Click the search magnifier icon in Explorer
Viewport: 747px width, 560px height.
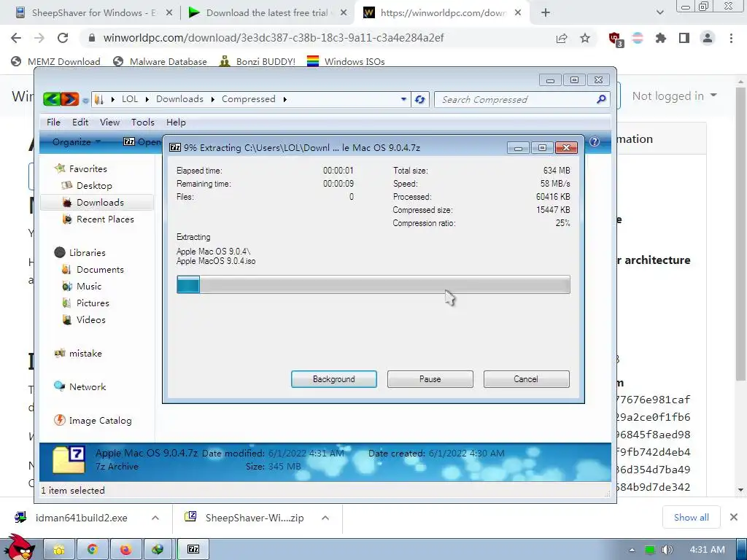[x=601, y=99]
